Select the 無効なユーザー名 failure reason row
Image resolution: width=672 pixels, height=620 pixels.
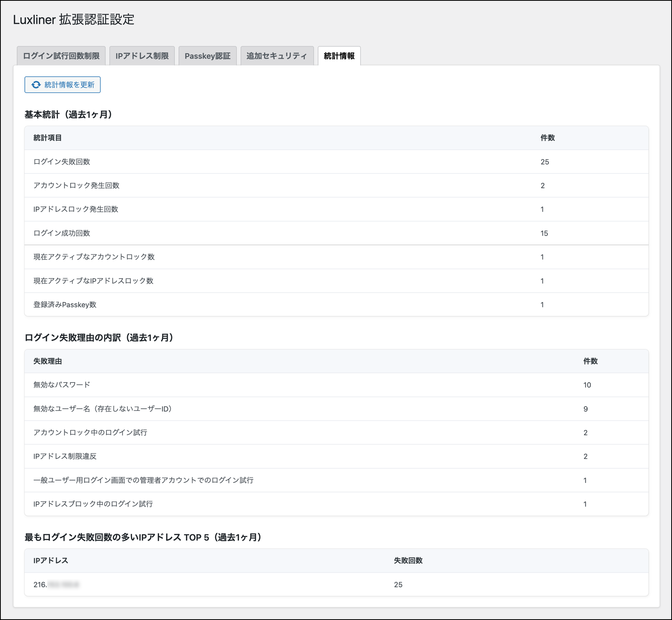pyautogui.click(x=103, y=409)
